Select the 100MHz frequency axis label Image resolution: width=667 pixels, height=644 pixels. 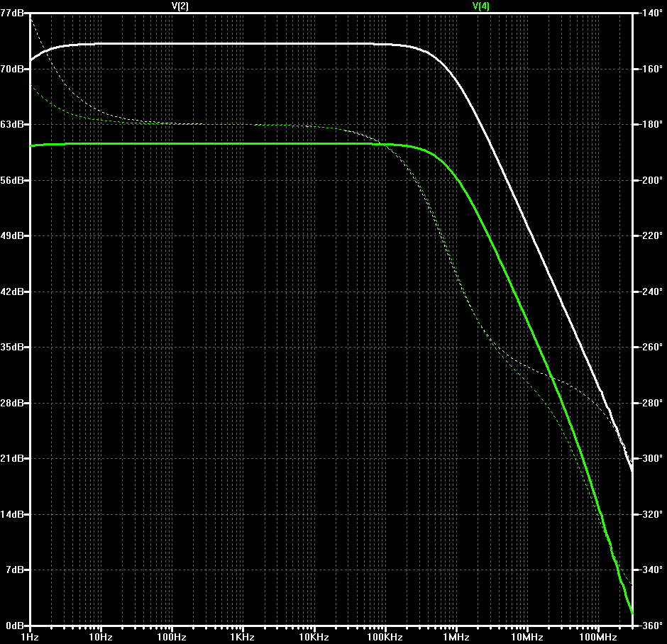598,637
